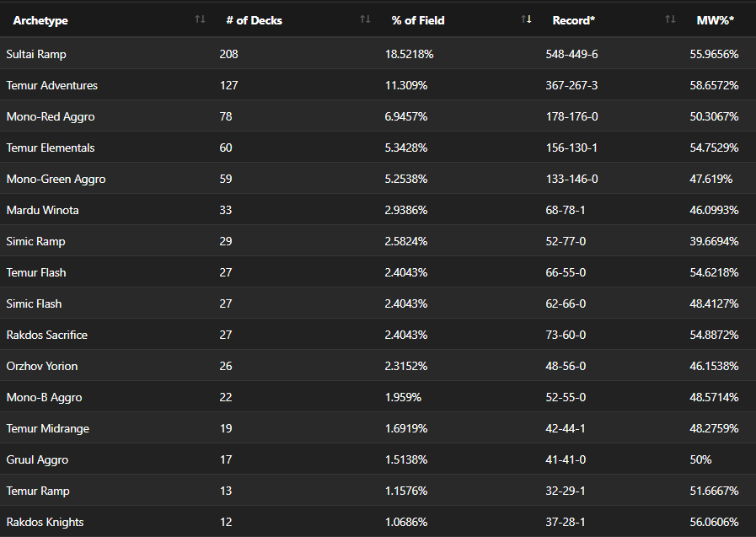The height and width of the screenshot is (537, 756).
Task: Click the MW%* column header label
Action: point(715,20)
